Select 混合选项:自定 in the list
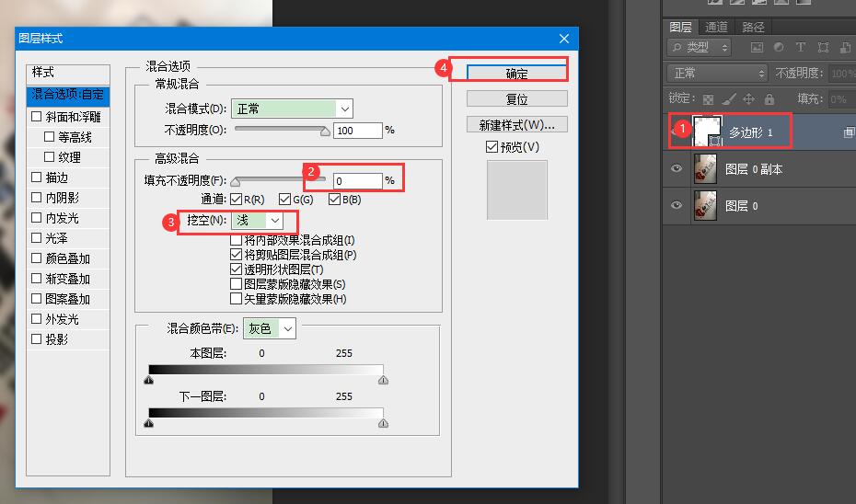This screenshot has width=856, height=504. 68,95
